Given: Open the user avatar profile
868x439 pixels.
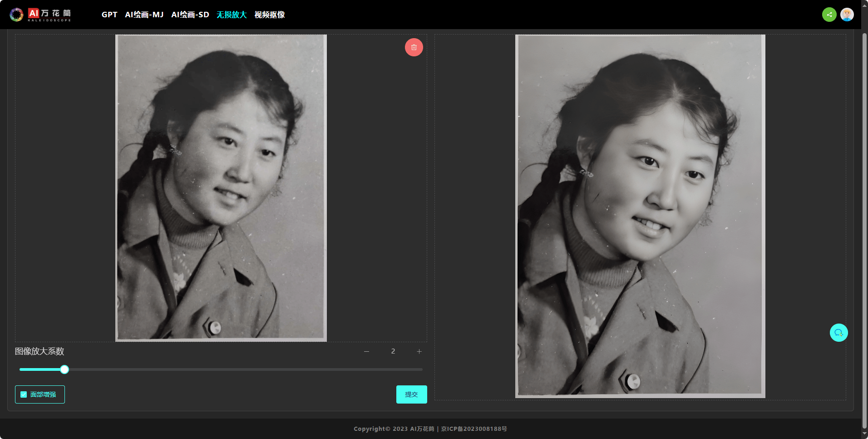Looking at the screenshot, I should coord(847,15).
